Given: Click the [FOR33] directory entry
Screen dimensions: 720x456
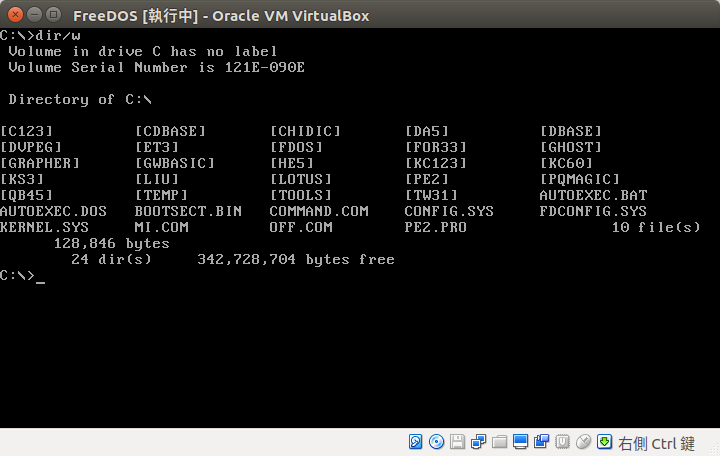Looking at the screenshot, I should tap(436, 147).
